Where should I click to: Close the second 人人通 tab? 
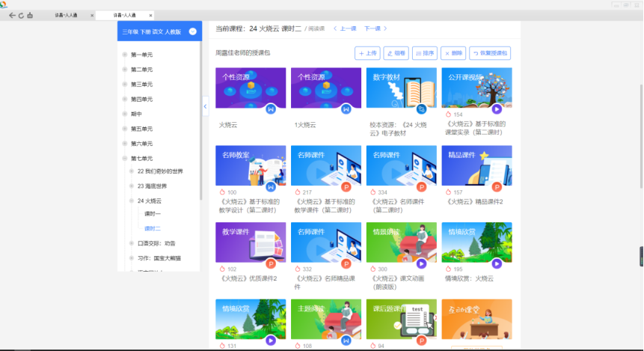pyautogui.click(x=150, y=15)
